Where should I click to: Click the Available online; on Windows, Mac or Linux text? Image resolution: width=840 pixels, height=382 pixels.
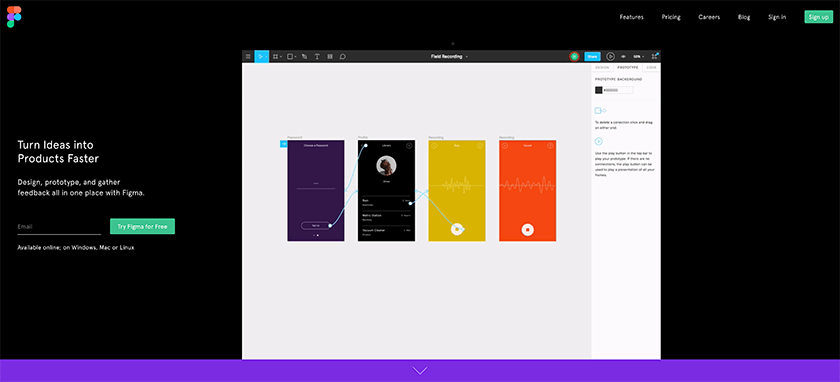tap(76, 248)
